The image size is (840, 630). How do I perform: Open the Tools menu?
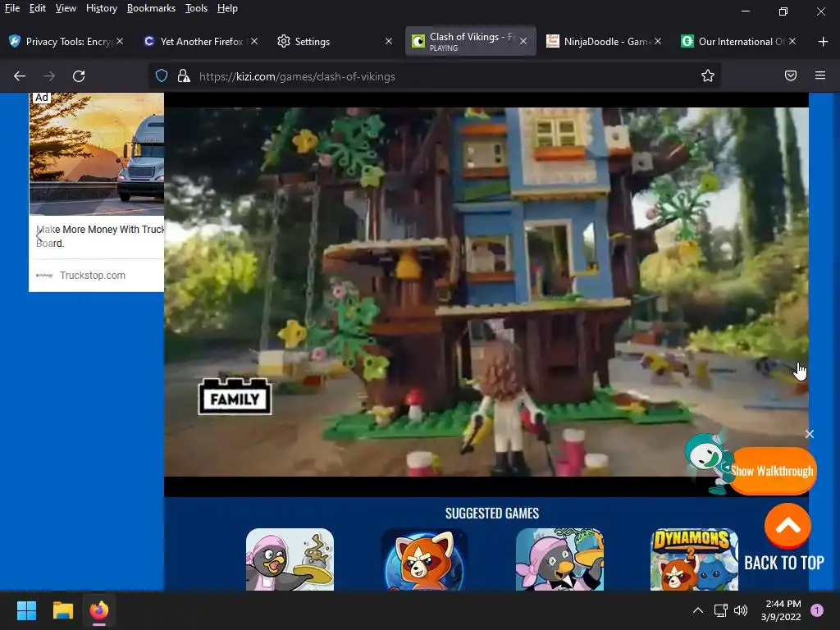click(x=196, y=8)
